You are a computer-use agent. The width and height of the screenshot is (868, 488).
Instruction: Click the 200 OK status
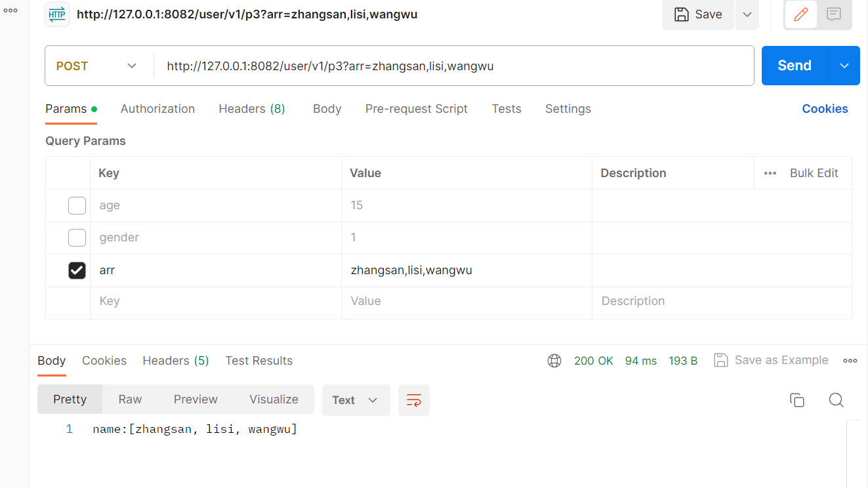point(594,361)
